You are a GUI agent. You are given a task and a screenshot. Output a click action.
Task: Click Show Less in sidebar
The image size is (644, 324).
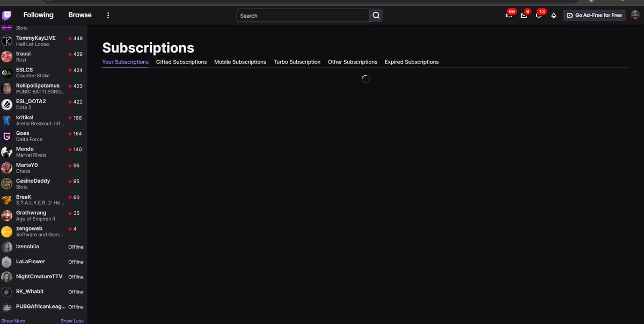[72, 321]
